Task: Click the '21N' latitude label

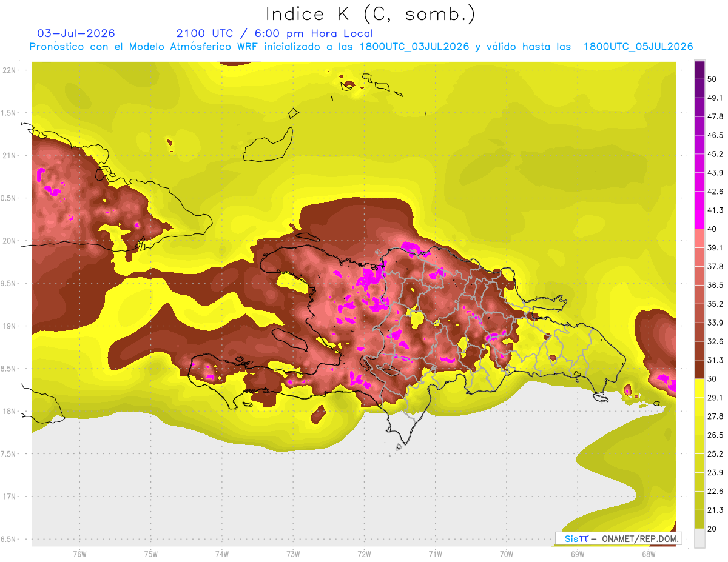Action: click(x=9, y=155)
